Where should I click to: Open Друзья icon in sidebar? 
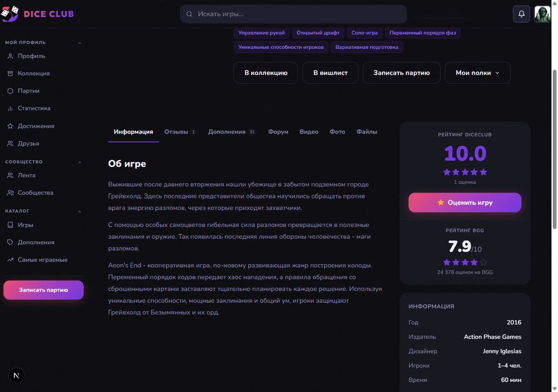click(10, 144)
